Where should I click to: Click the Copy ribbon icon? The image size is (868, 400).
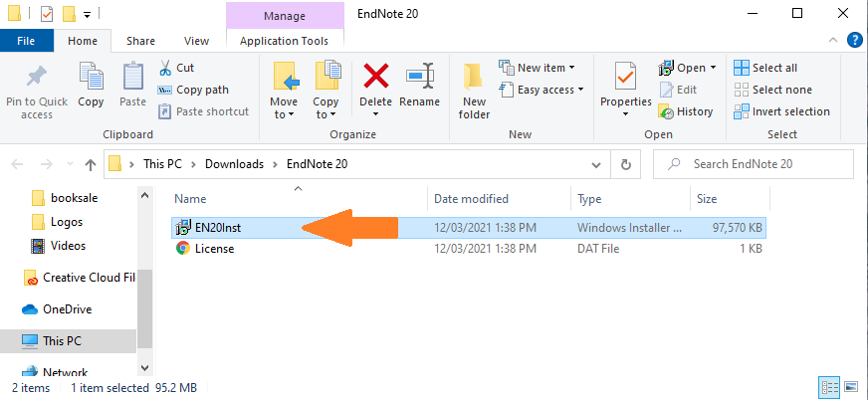91,77
